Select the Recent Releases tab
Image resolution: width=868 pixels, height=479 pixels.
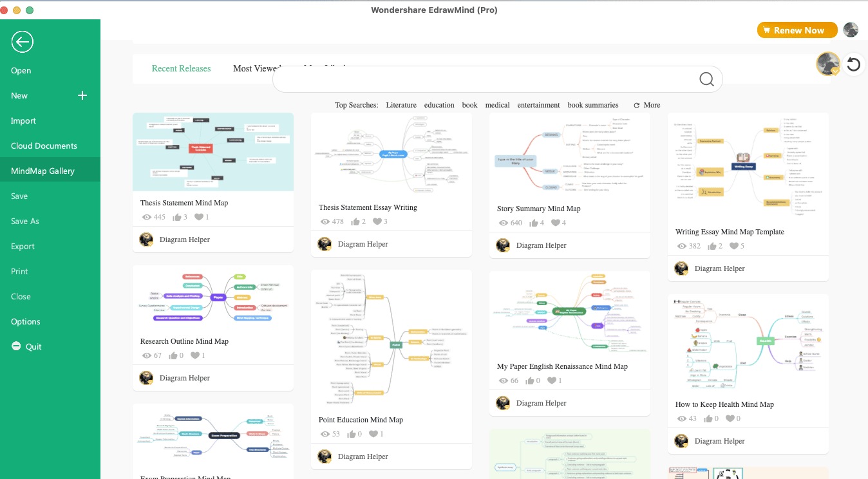click(181, 69)
